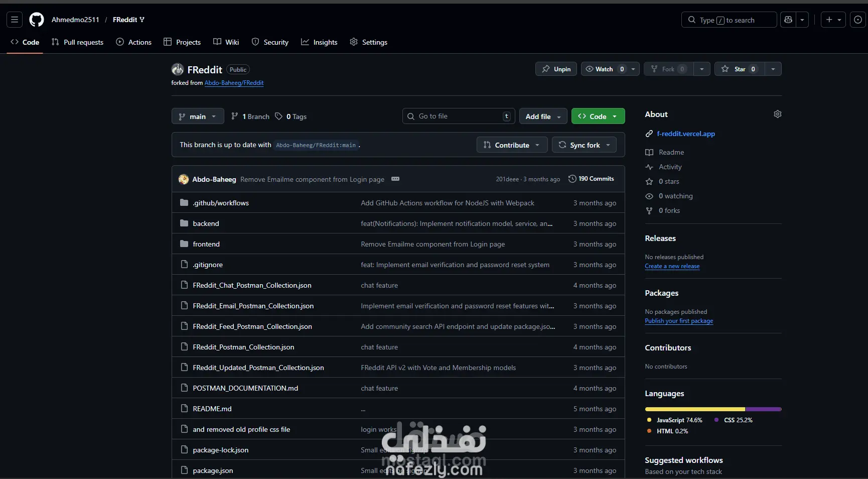Screen dimensions: 868x479
Task: Open FReddit_Updated_Postman_Collection.json file
Action: point(258,368)
